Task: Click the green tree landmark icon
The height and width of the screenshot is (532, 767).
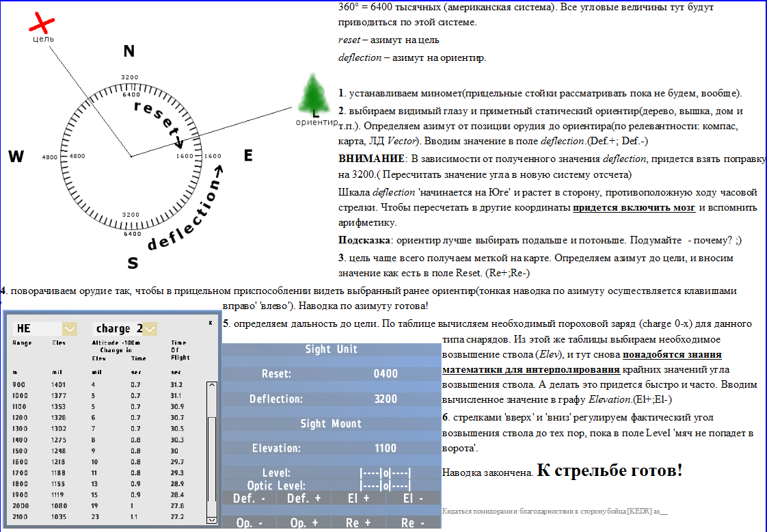Action: point(313,96)
